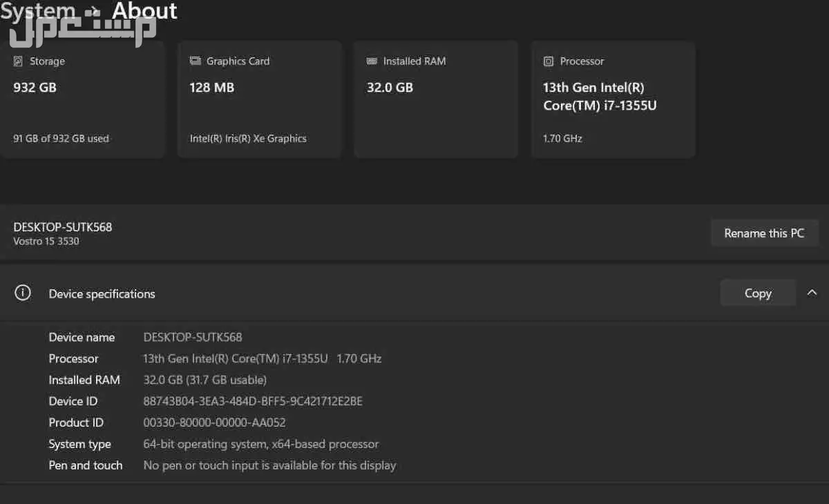Image resolution: width=829 pixels, height=504 pixels.
Task: Click the System breadcrumb link
Action: pyautogui.click(x=39, y=11)
